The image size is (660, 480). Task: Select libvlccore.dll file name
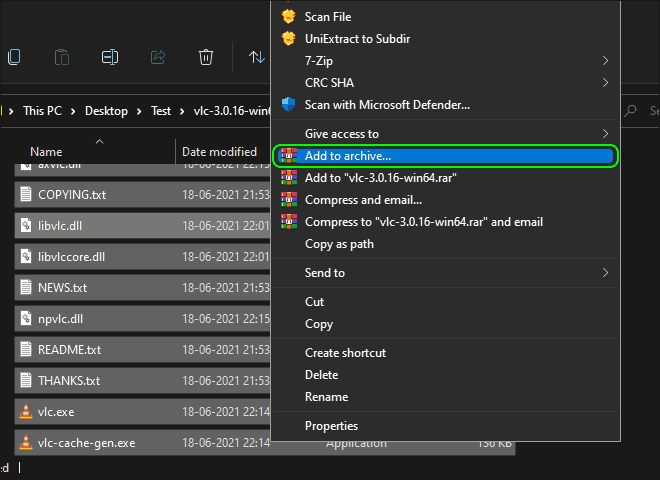(71, 257)
